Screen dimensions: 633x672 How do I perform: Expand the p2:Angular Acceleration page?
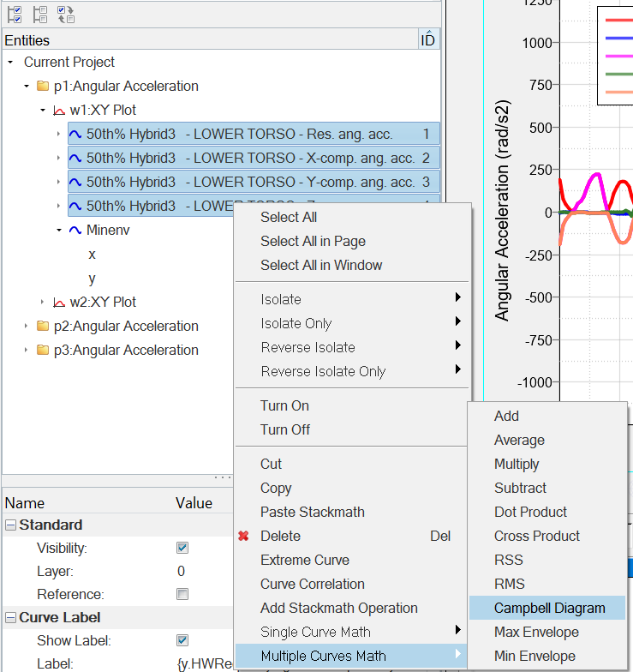[x=27, y=327]
